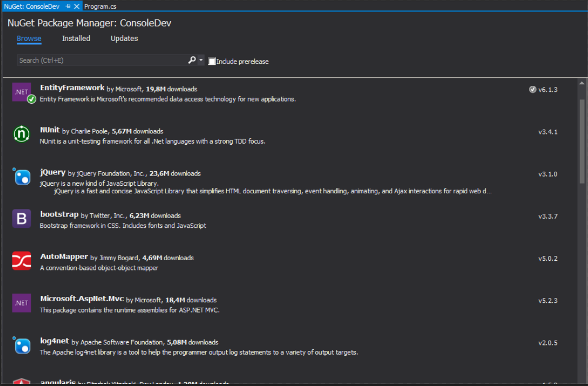Select the log4net package name

[x=55, y=341]
